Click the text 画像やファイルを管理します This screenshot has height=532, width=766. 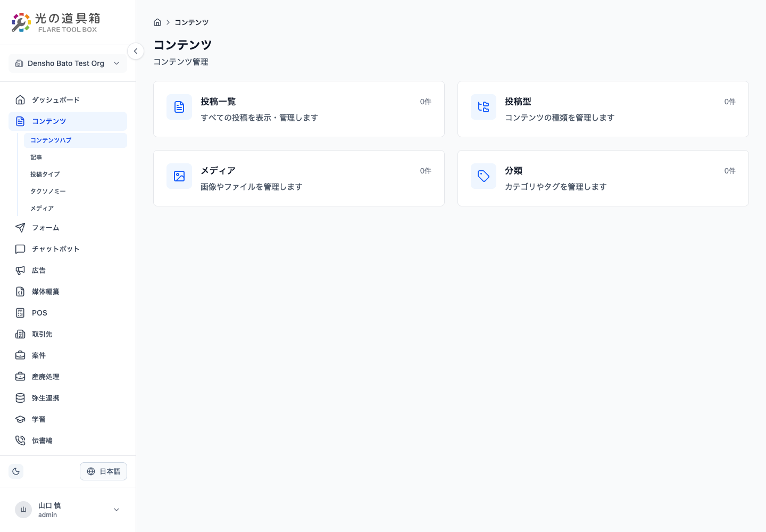click(x=252, y=187)
